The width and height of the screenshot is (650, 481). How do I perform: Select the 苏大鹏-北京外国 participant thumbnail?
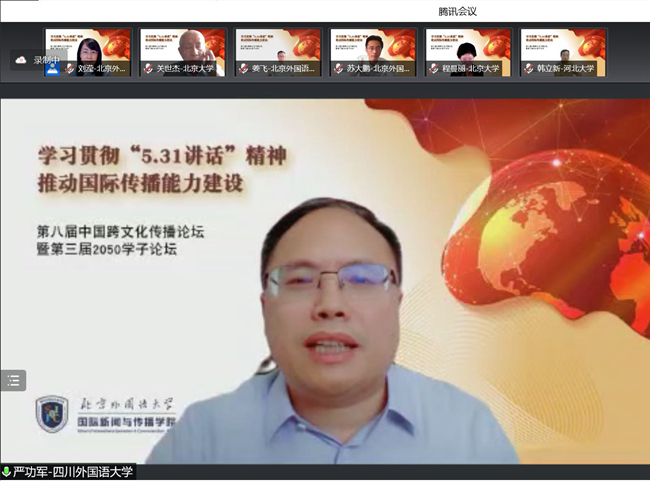tap(373, 52)
